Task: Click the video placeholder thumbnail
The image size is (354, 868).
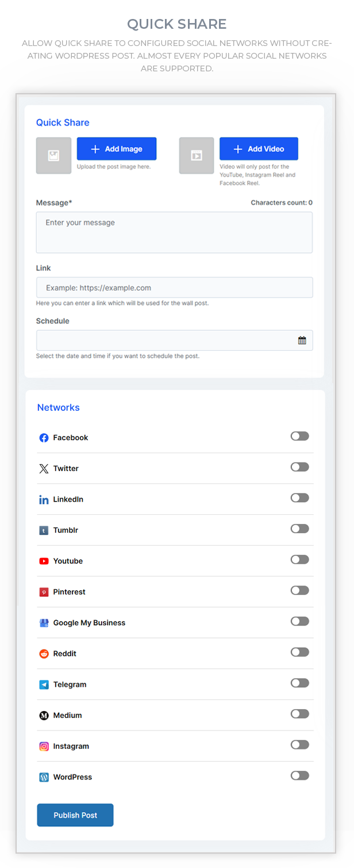Action: [x=197, y=155]
